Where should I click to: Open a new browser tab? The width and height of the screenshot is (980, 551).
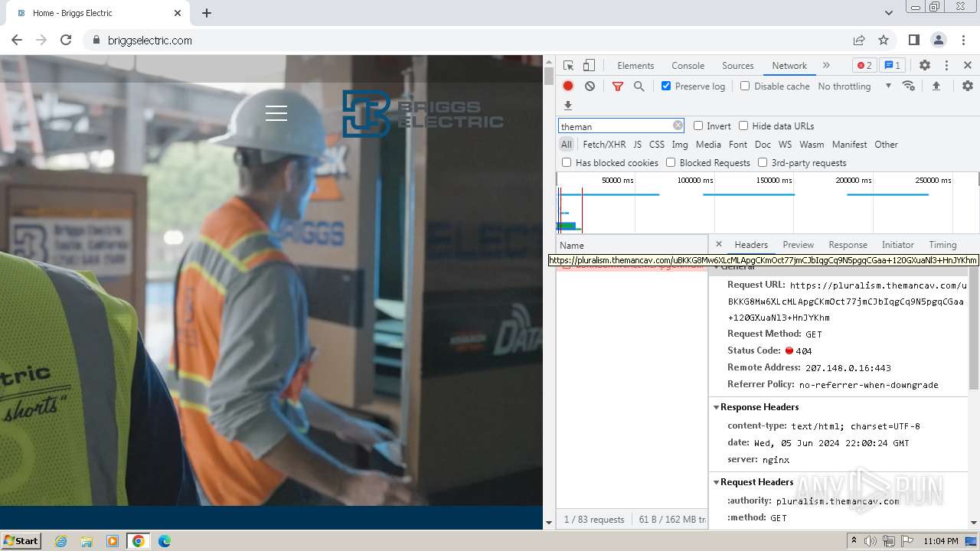point(207,13)
